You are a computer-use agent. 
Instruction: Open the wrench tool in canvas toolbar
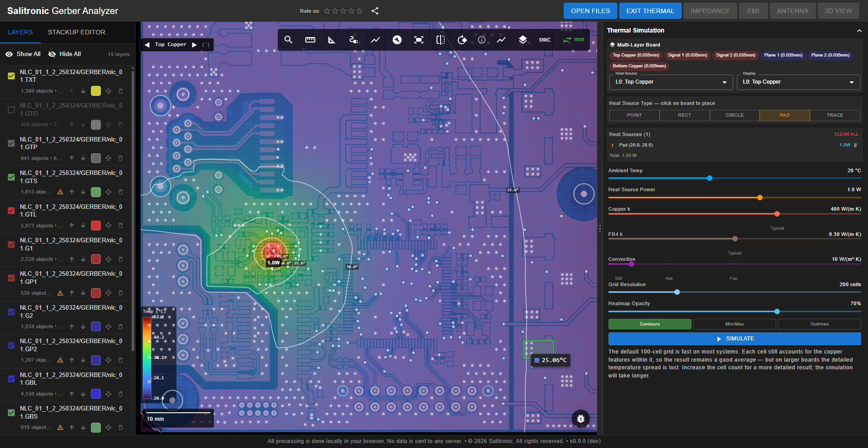pyautogui.click(x=397, y=40)
